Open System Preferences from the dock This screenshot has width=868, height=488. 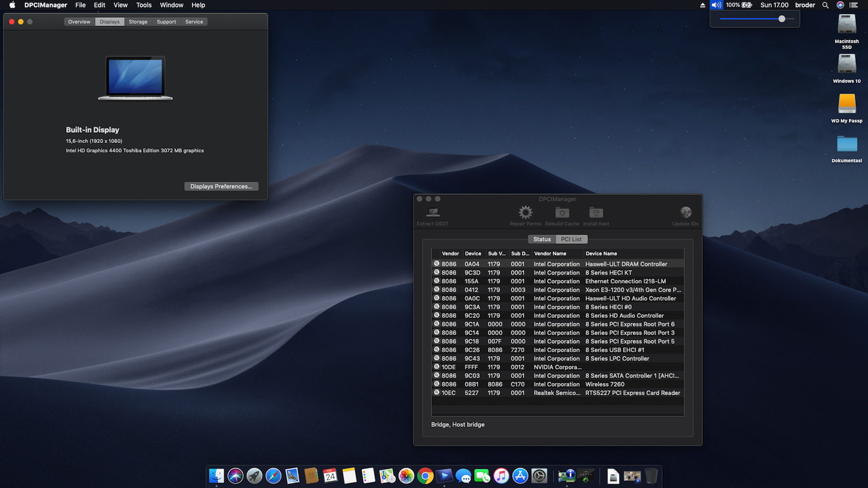539,475
